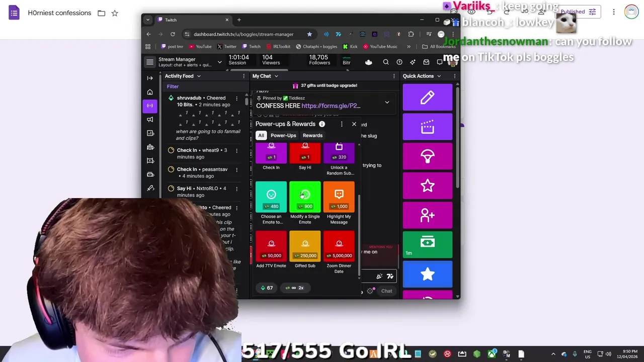Expand the Twitch dashboard sidebar arrow
The width and height of the screenshot is (644, 362).
pyautogui.click(x=150, y=78)
